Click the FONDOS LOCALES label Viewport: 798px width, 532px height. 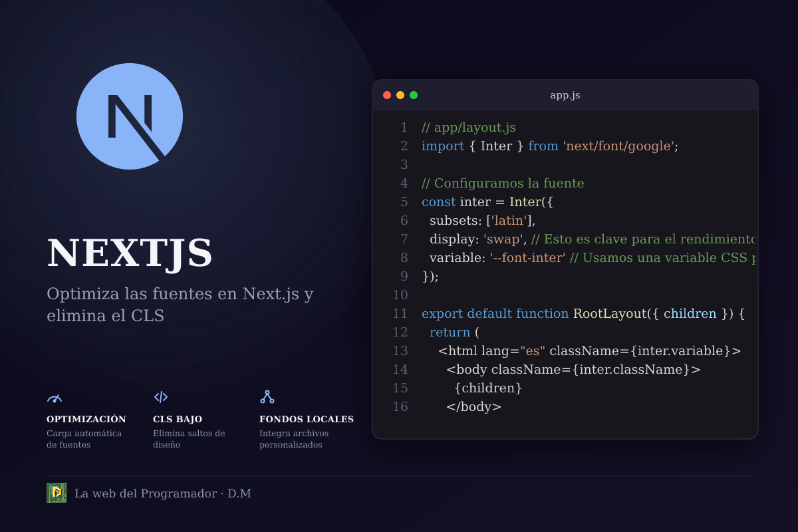pyautogui.click(x=307, y=419)
